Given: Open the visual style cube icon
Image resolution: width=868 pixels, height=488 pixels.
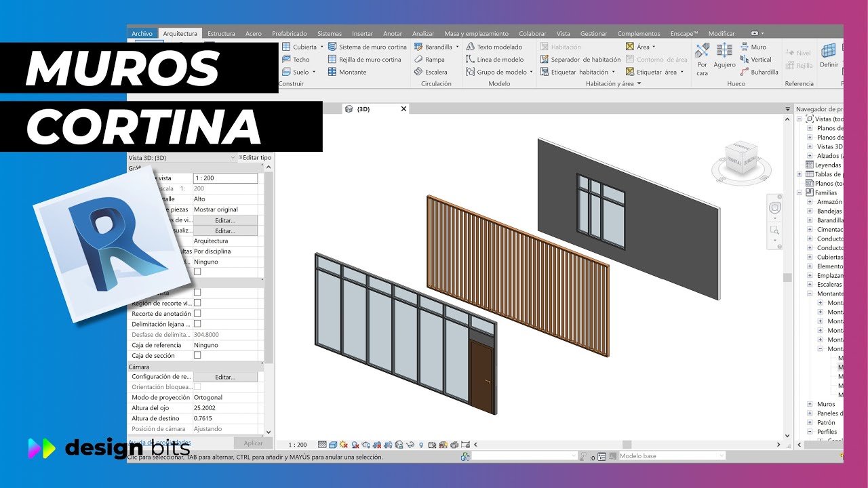Looking at the screenshot, I should [x=333, y=445].
